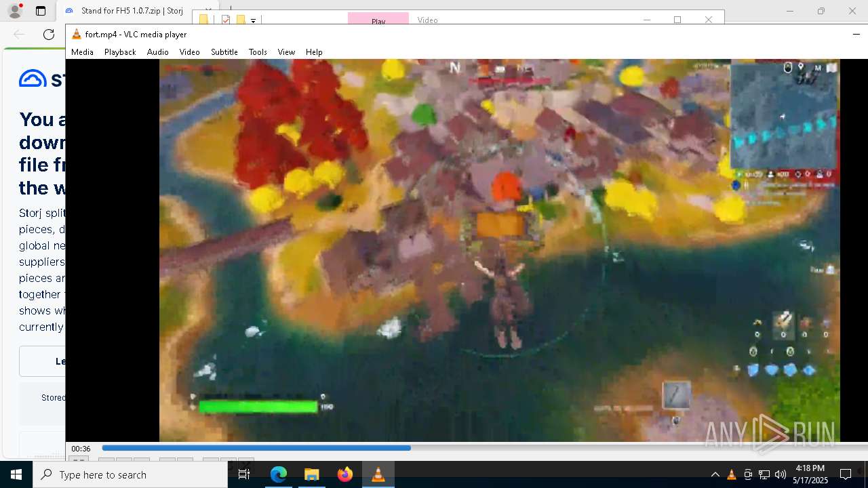Viewport: 868px width, 488px height.
Task: Click the VLC cone icon in title bar
Action: point(77,34)
